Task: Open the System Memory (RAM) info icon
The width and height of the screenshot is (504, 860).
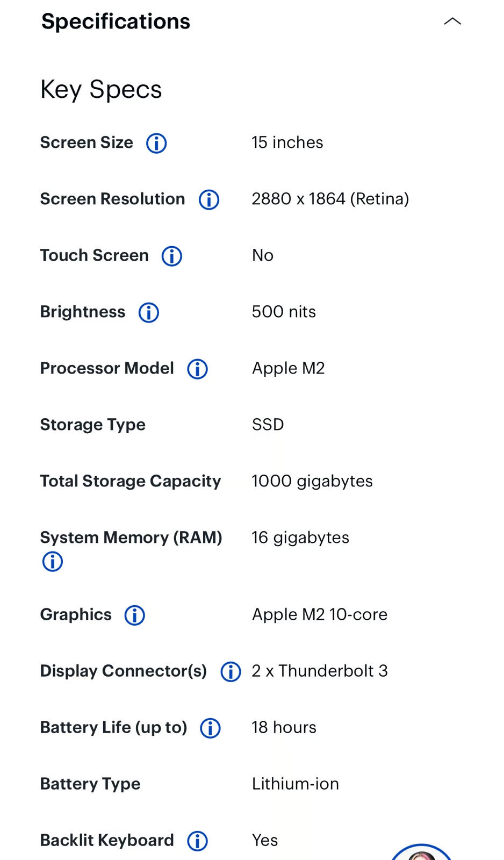Action: [52, 562]
